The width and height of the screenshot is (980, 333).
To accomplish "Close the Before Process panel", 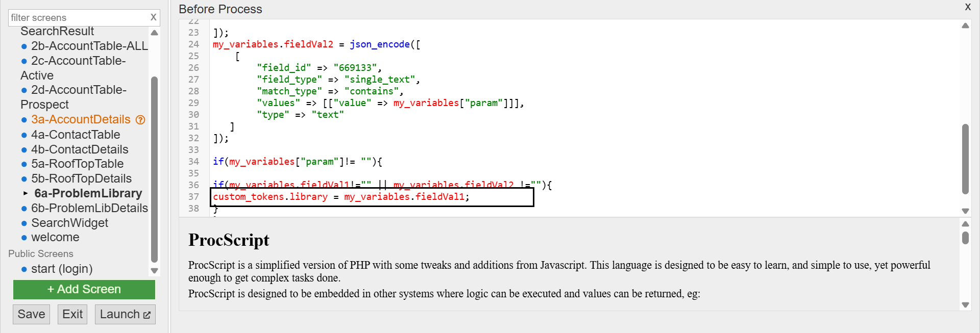I will click(967, 7).
